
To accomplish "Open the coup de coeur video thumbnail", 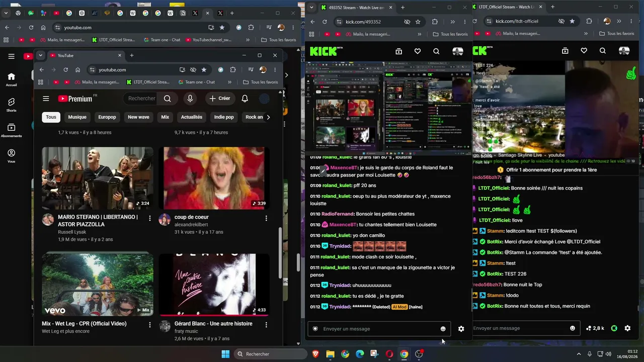I will coord(214,178).
